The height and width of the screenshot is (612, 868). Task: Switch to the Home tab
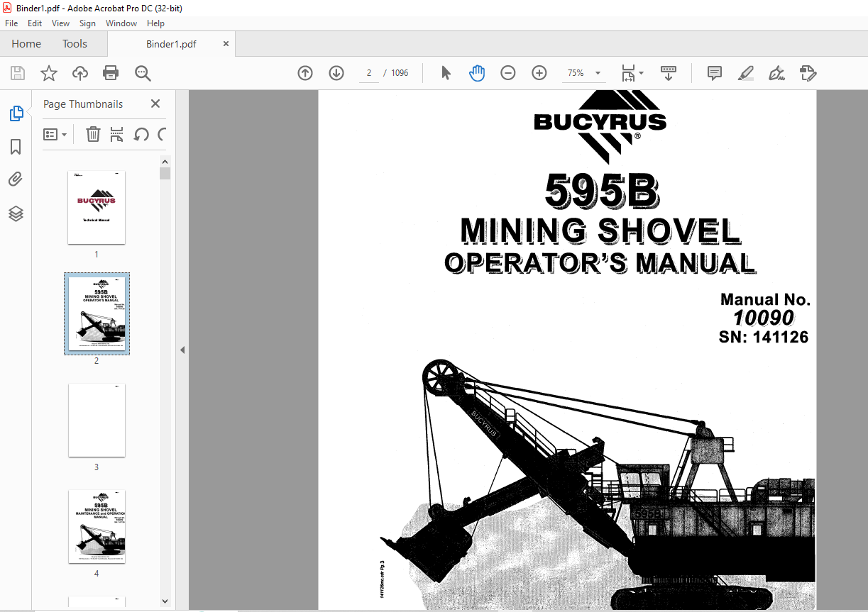click(x=26, y=43)
